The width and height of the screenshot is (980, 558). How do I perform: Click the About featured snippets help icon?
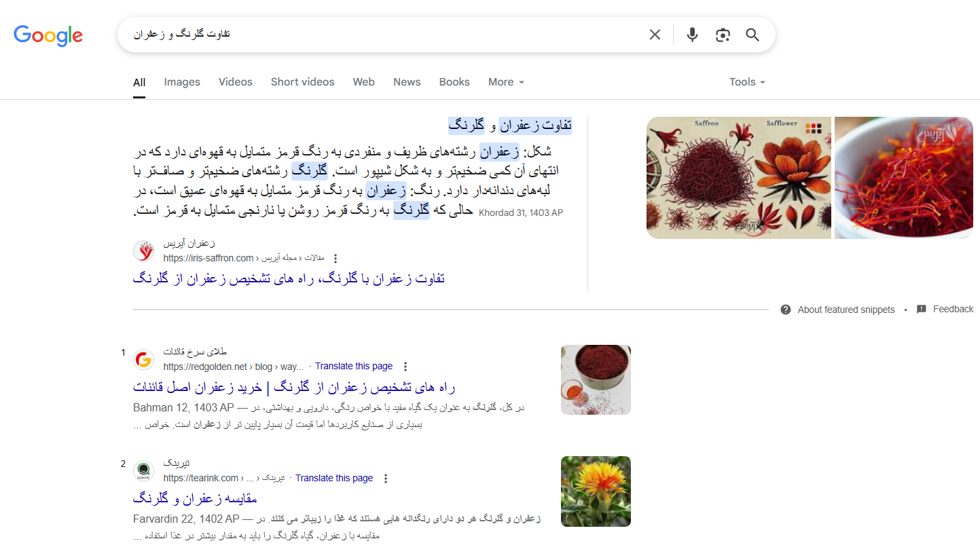pos(786,310)
